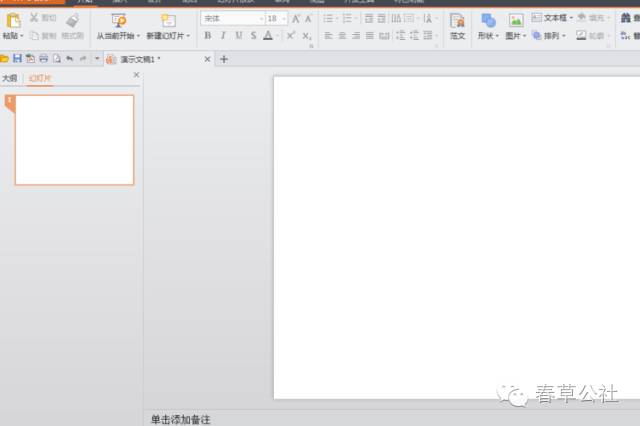Click the increase indent icon
This screenshot has height=426, width=640.
click(x=382, y=18)
